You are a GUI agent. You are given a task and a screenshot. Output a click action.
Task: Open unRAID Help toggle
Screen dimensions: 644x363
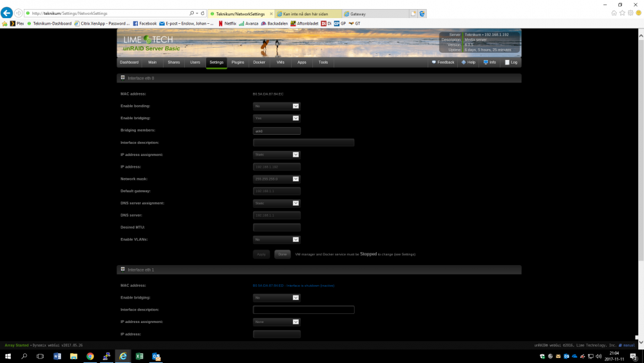[468, 63]
